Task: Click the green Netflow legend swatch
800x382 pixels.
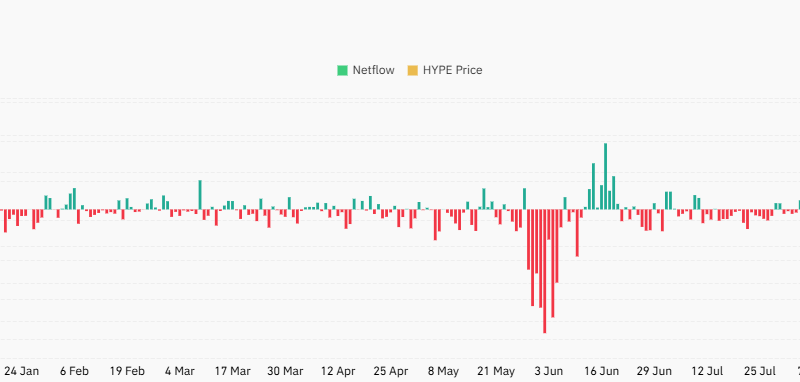Action: pos(342,70)
